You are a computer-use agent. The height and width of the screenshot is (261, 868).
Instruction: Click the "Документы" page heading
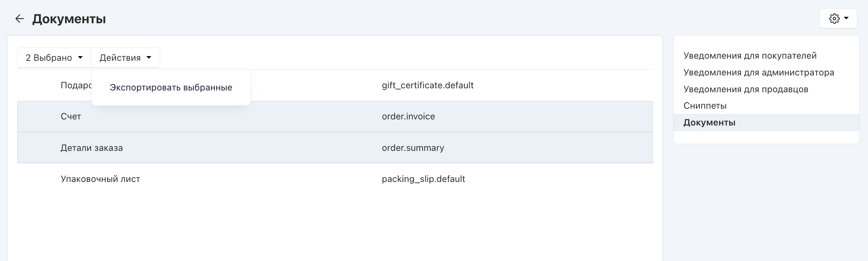[x=69, y=19]
